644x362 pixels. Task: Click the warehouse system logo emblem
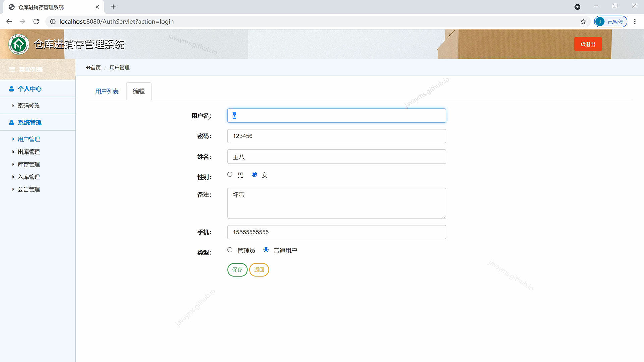pyautogui.click(x=19, y=44)
